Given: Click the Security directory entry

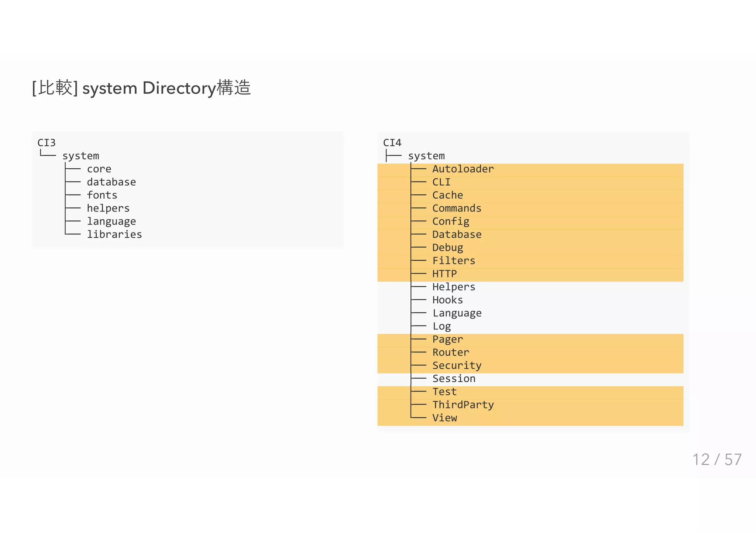Looking at the screenshot, I should [x=457, y=366].
